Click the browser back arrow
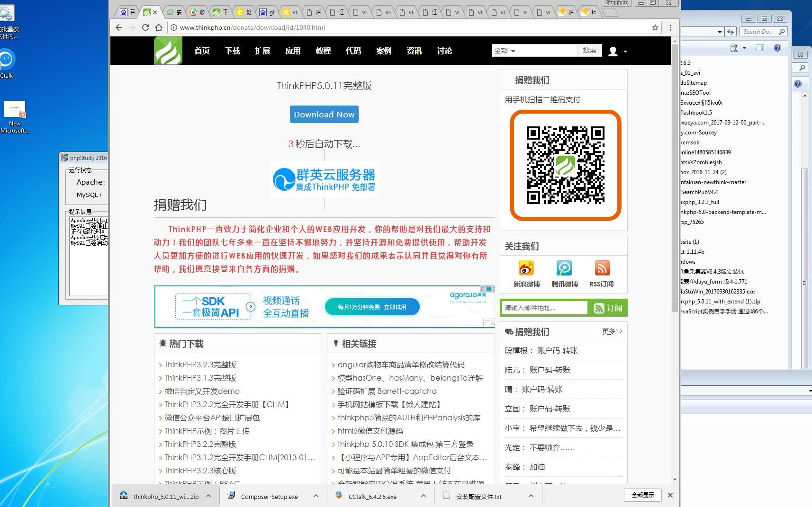The height and width of the screenshot is (507, 812). (x=119, y=27)
